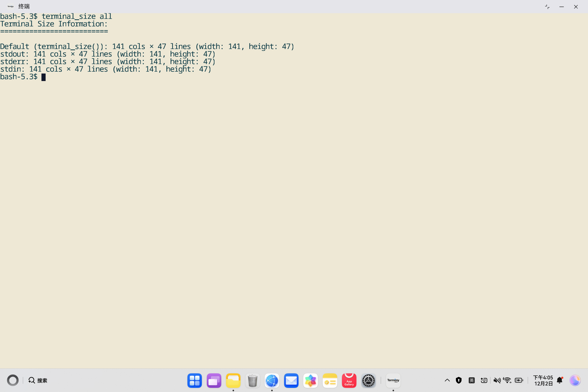Open the purple multi-window task view icon
The width and height of the screenshot is (588, 392).
click(x=214, y=380)
